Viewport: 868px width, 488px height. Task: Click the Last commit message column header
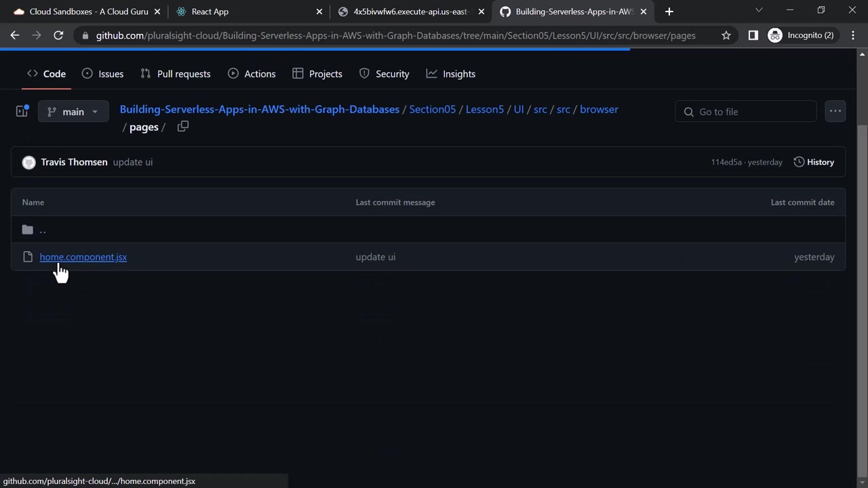click(x=395, y=202)
